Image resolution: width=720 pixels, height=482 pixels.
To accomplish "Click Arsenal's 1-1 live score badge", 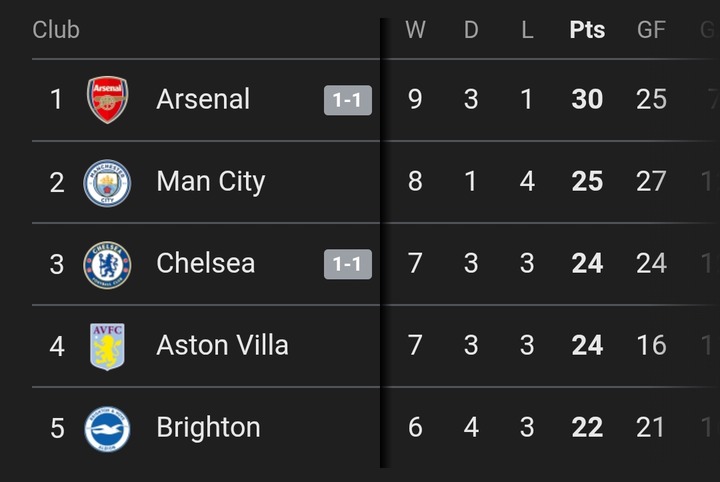I will (x=347, y=100).
